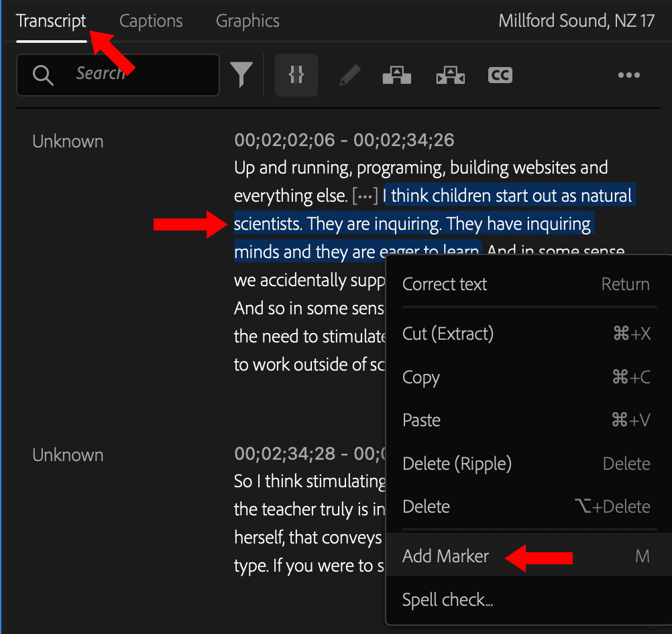The height and width of the screenshot is (634, 672).
Task: Click Delete (Ripple) menu option
Action: (457, 464)
